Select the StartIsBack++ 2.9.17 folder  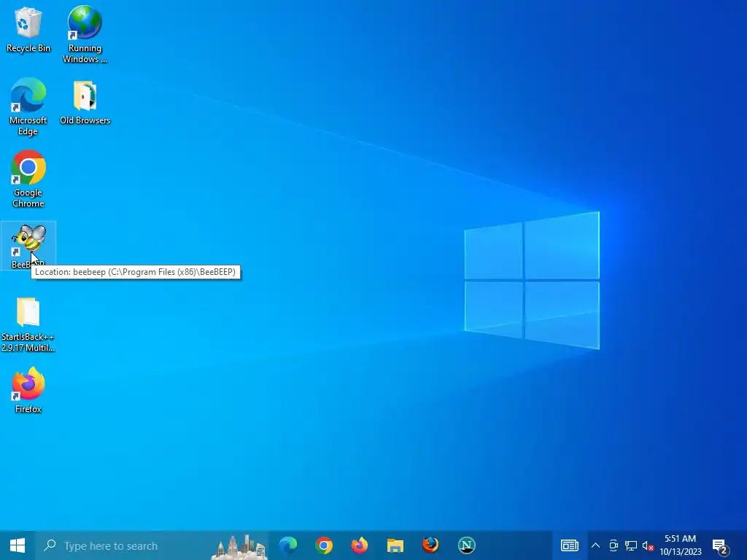tap(28, 324)
